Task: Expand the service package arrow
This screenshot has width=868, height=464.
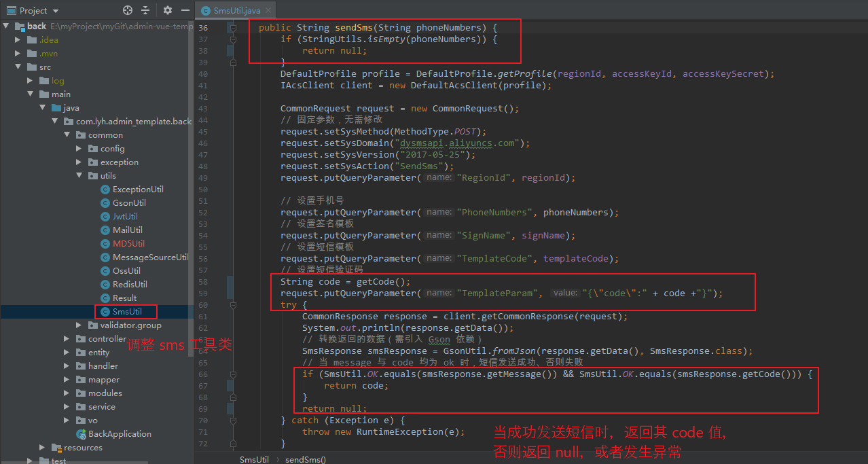Action: pos(67,407)
